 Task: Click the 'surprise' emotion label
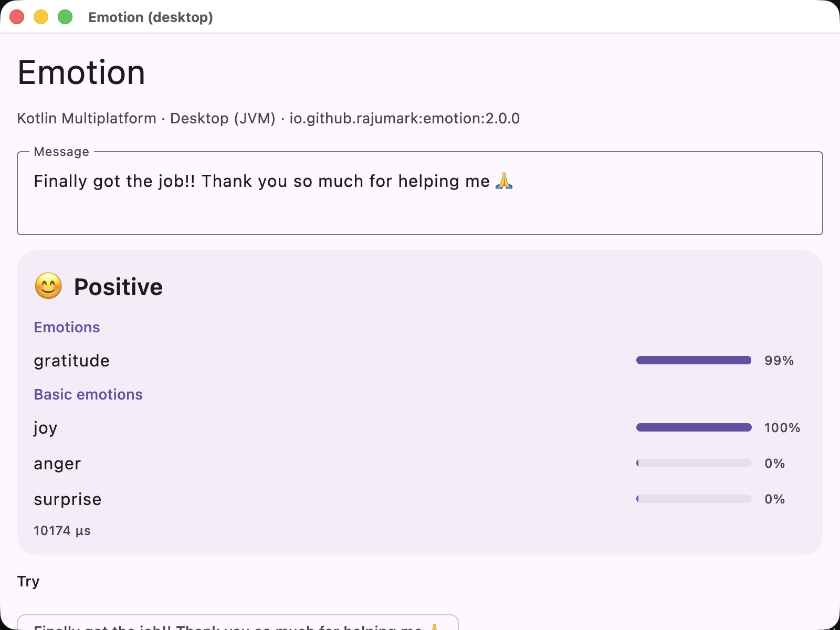coord(68,499)
